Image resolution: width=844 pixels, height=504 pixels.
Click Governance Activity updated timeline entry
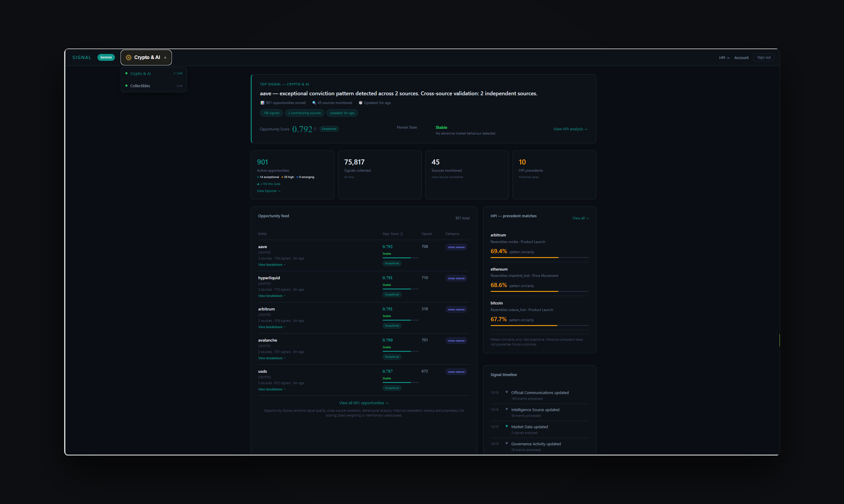click(x=540, y=446)
